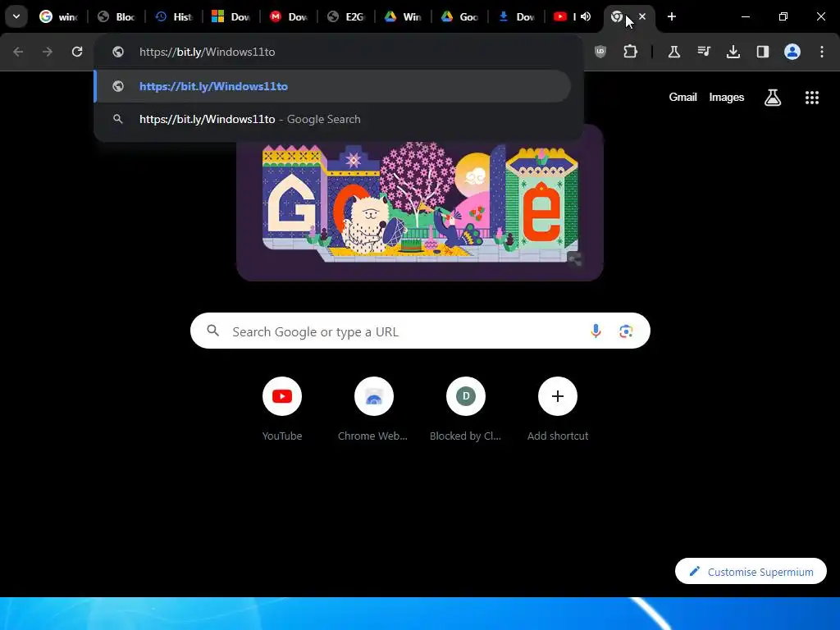Open Google Images link
The image size is (840, 630).
pos(727,97)
